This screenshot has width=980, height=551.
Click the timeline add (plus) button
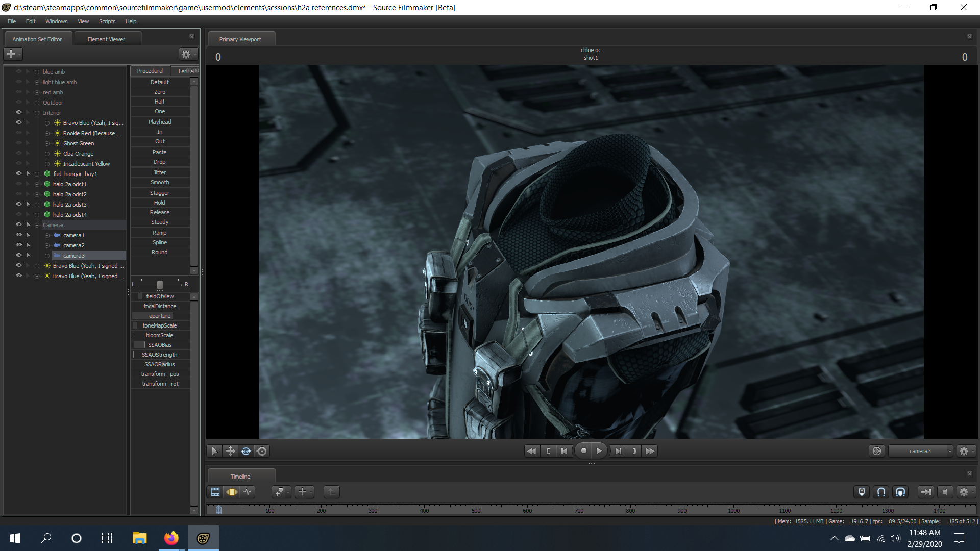[304, 492]
